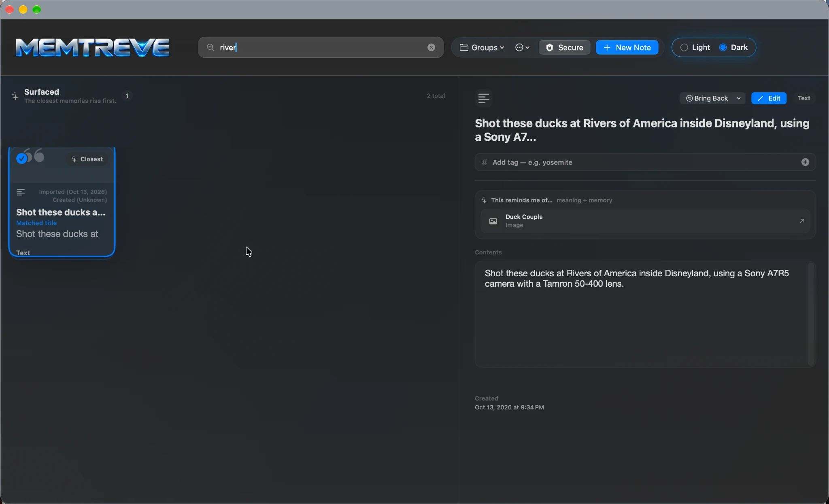829x504 pixels.
Task: Open the 'Shot these ducks a...' card title
Action: pyautogui.click(x=61, y=212)
